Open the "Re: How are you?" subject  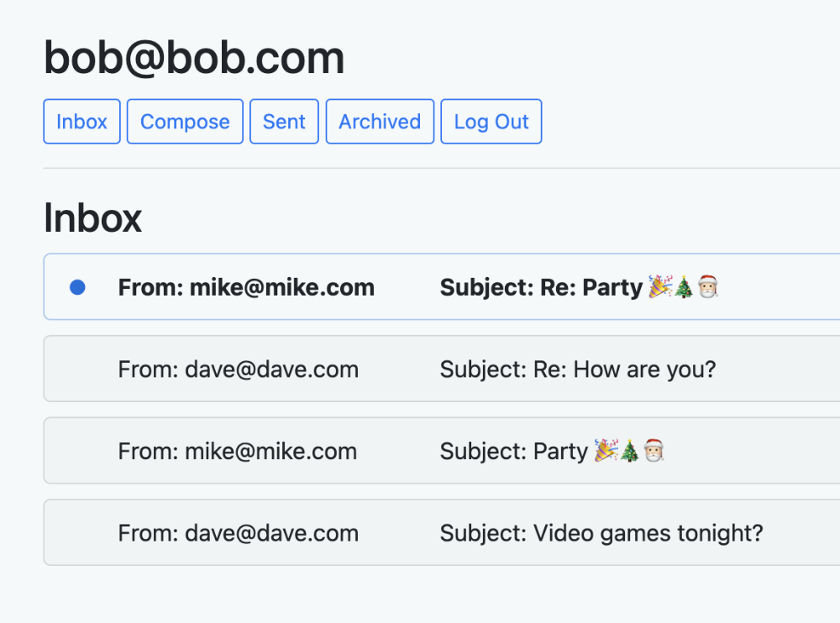578,369
